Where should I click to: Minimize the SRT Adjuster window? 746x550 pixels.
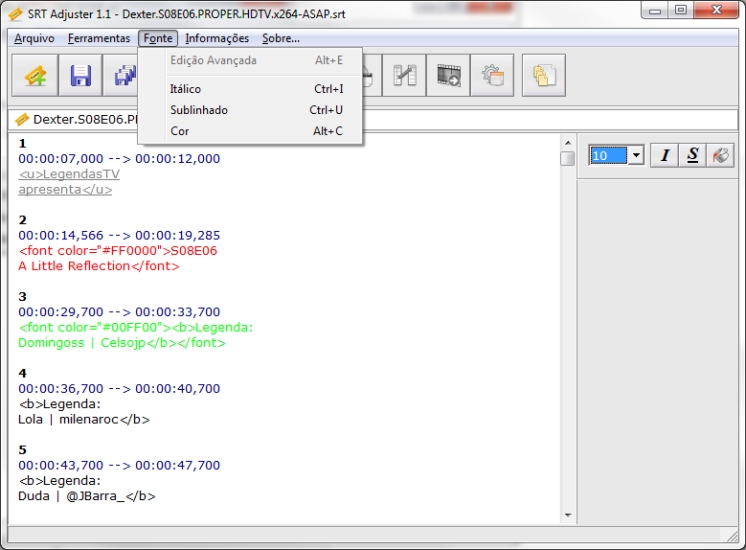(655, 10)
